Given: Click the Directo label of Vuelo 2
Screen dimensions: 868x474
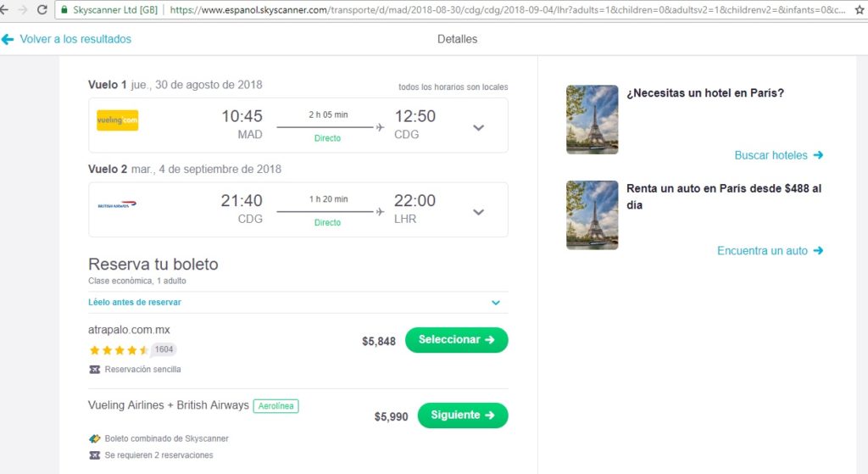Looking at the screenshot, I should 328,222.
